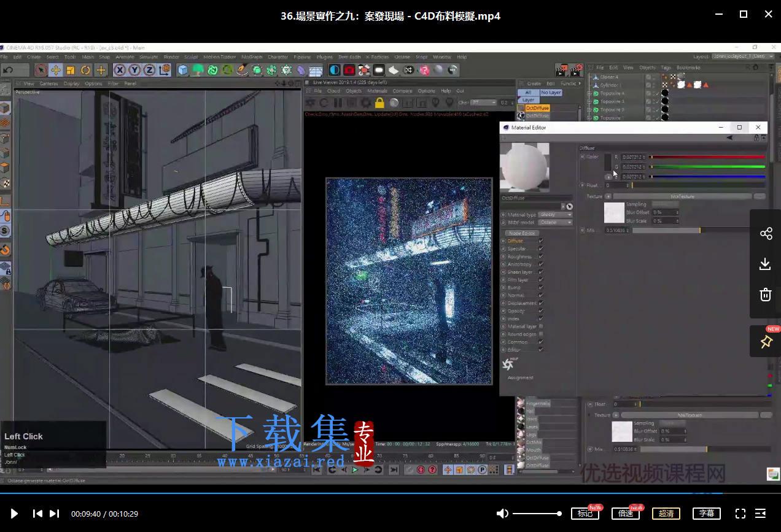Toggle the Specular channel checkbox
The image size is (781, 532).
tap(540, 249)
